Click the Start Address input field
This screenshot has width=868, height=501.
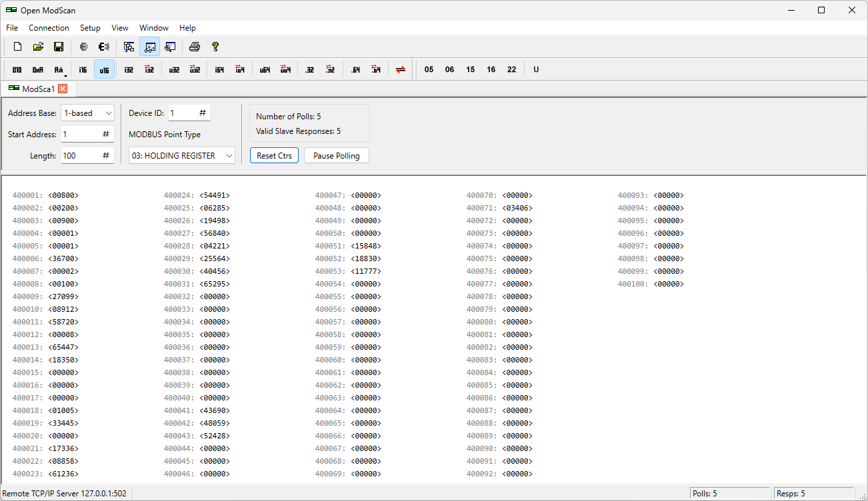point(87,134)
